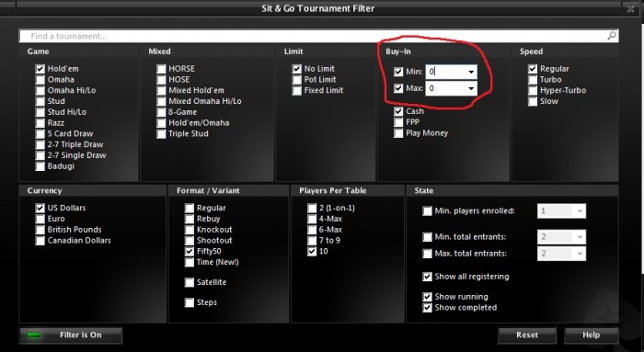Viewport: 644px width, 352px height.
Task: Tick the Knockout format checkbox
Action: pos(189,230)
